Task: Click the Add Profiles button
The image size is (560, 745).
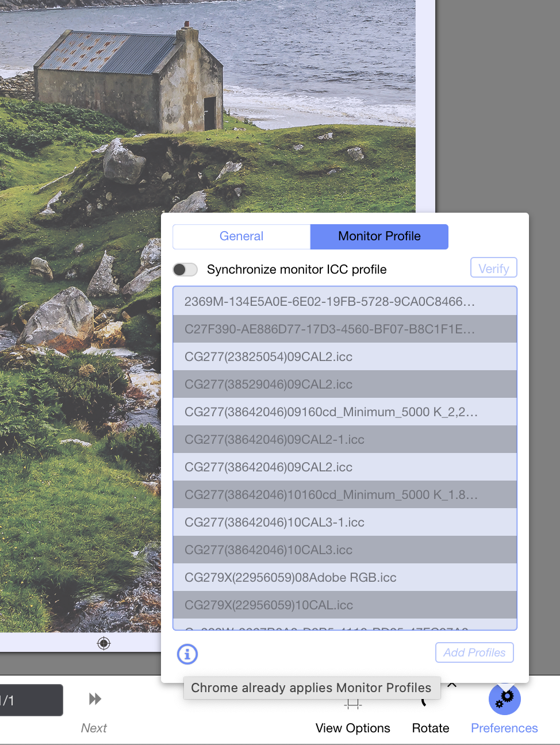Action: [x=474, y=652]
